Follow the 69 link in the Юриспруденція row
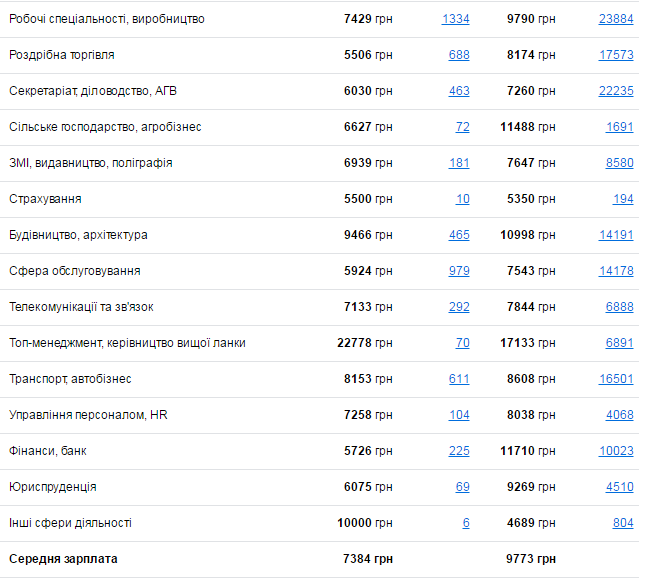Screen dimensions: 646x581 462,487
